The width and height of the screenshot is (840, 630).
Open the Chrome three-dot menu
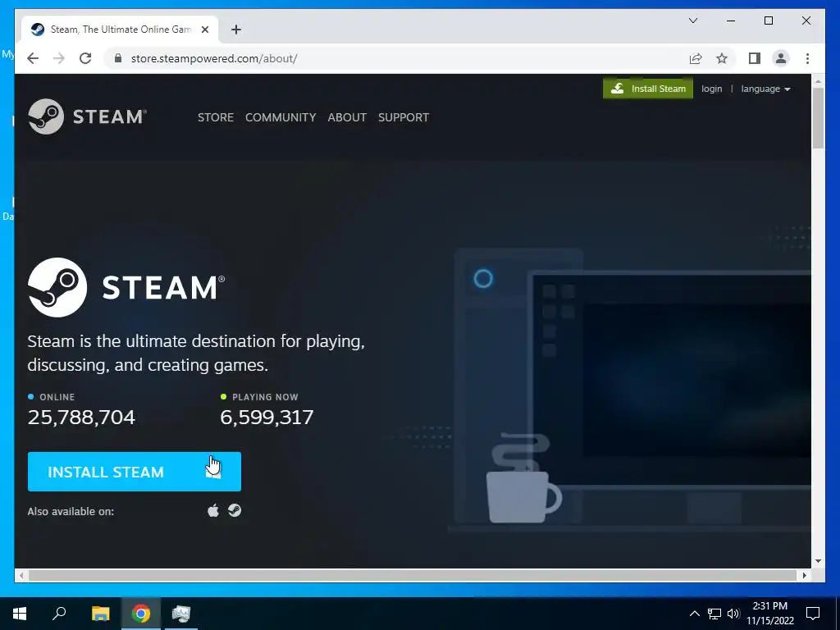pos(807,58)
